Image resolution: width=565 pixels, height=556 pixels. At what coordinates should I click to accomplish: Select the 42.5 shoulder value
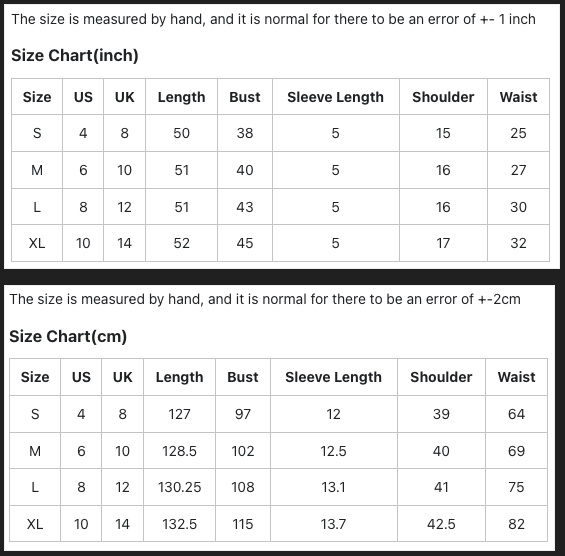pyautogui.click(x=441, y=524)
